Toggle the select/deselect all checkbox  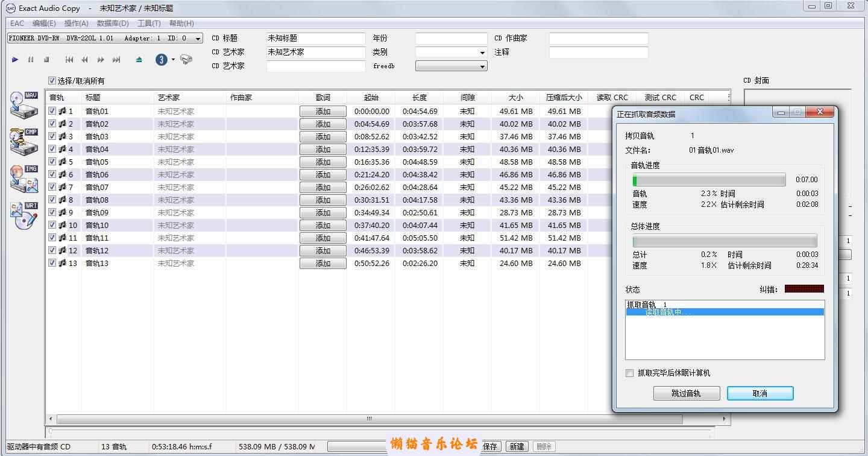(52, 81)
